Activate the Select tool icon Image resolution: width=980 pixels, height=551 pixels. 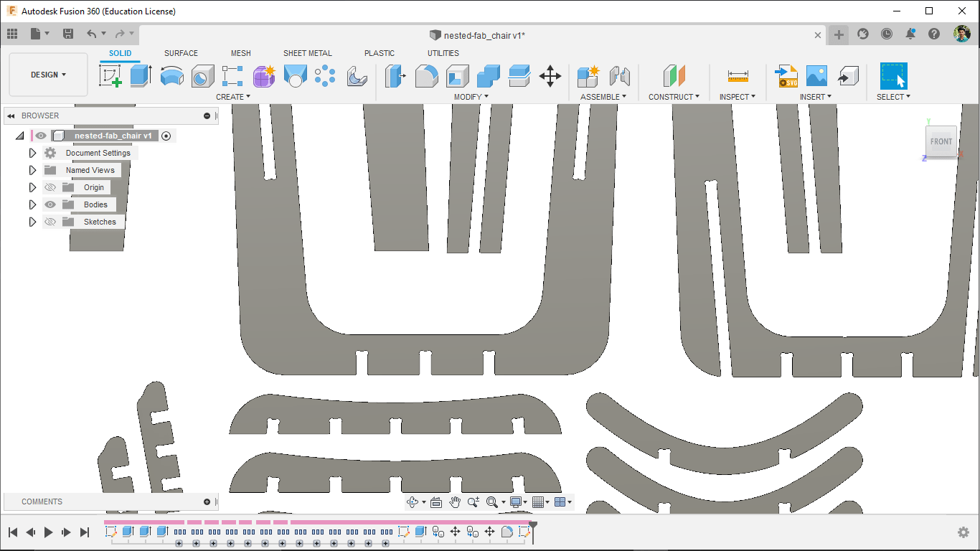pos(894,75)
